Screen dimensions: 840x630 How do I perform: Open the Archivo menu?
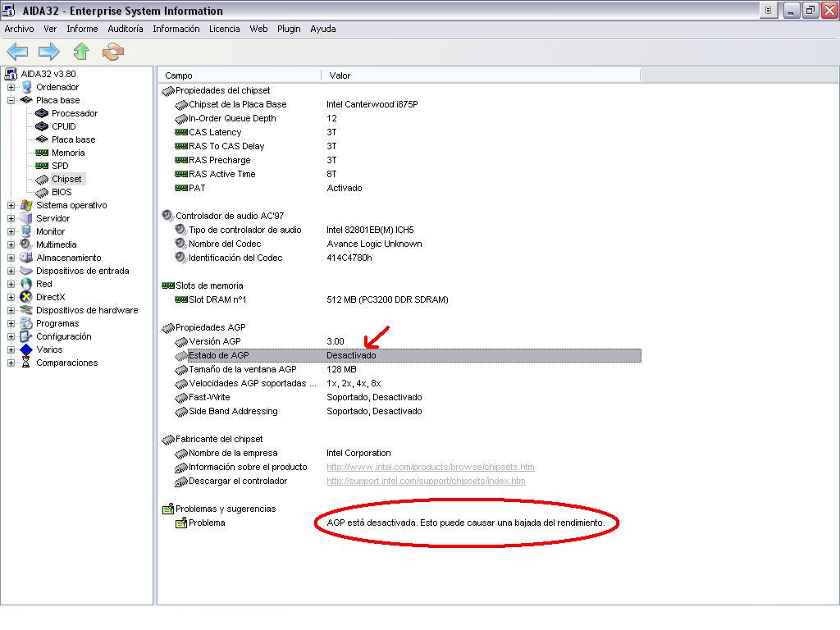(20, 29)
